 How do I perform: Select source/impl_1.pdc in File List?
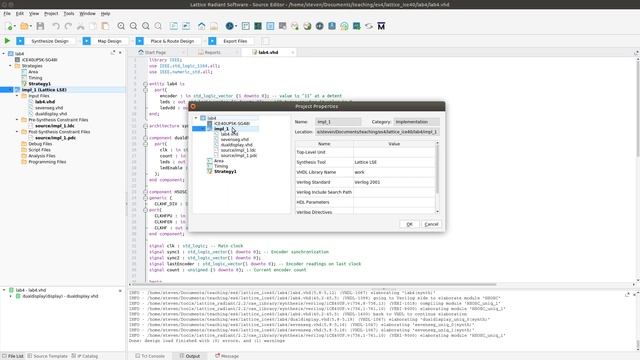55,138
